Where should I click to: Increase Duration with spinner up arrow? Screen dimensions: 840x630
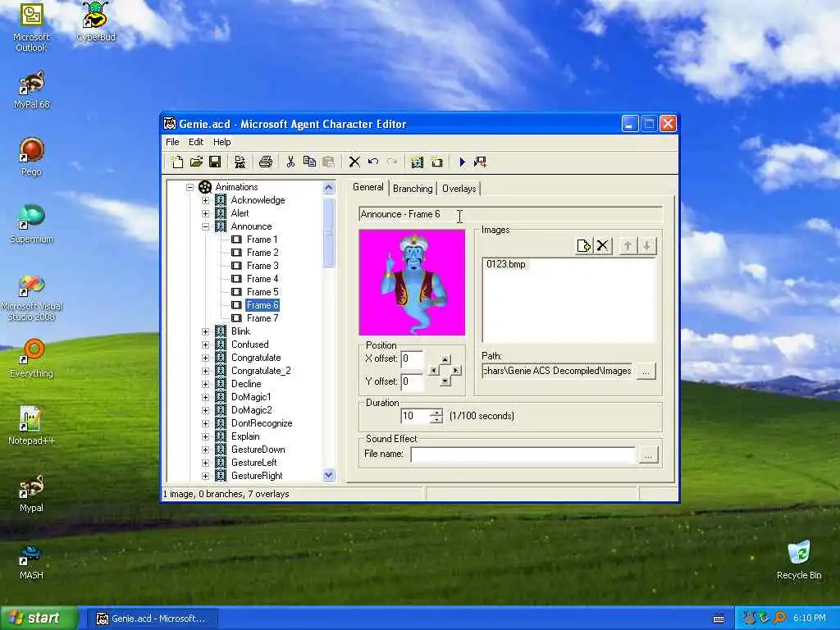[437, 412]
